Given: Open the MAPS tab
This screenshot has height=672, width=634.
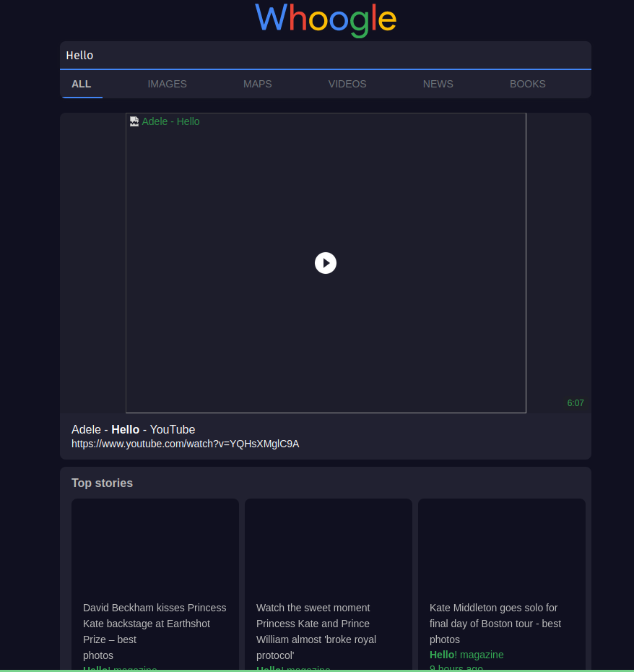Looking at the screenshot, I should tap(258, 84).
